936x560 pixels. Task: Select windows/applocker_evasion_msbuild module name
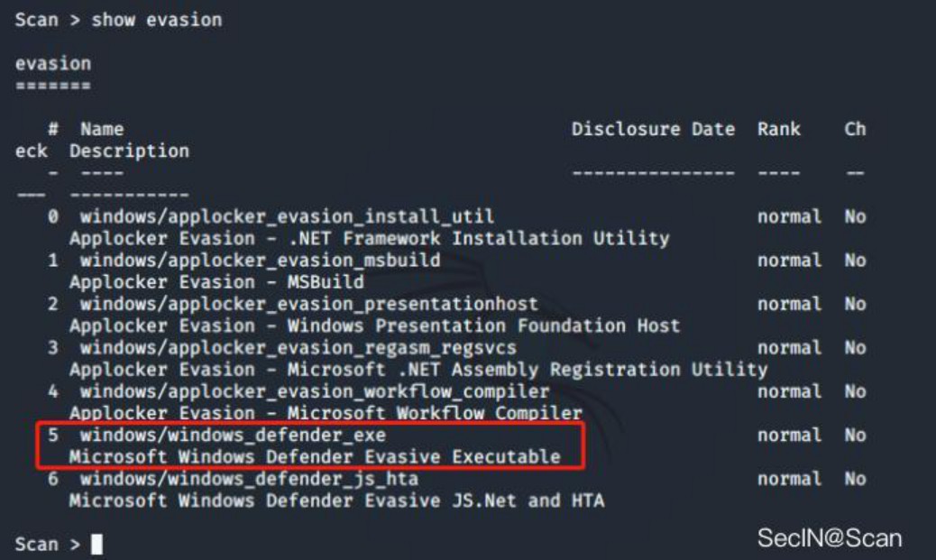[x=261, y=261]
